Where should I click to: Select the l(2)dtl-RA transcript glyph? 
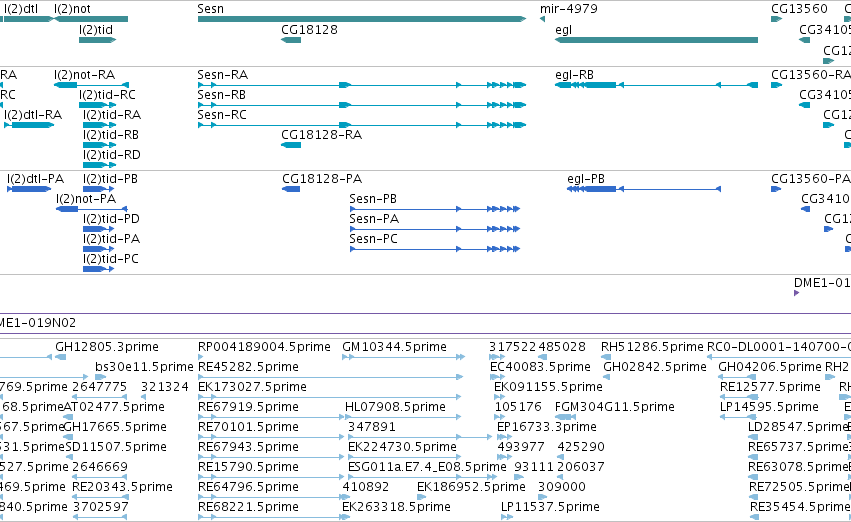[29, 125]
